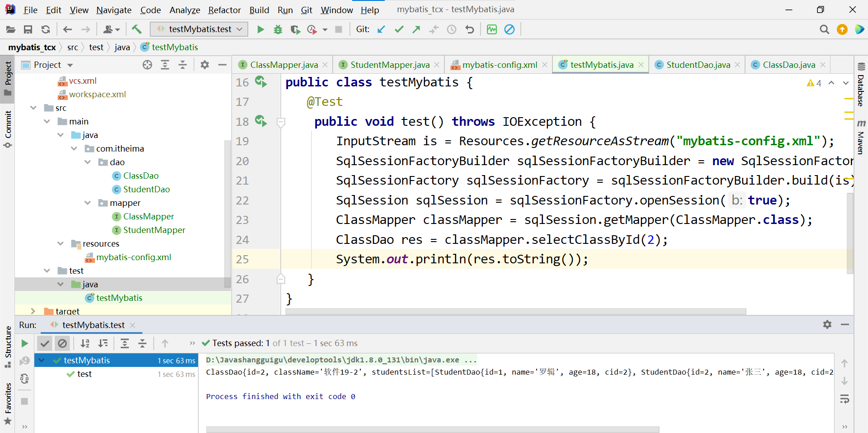
Task: Click the warnings indicator showing 4
Action: 814,83
